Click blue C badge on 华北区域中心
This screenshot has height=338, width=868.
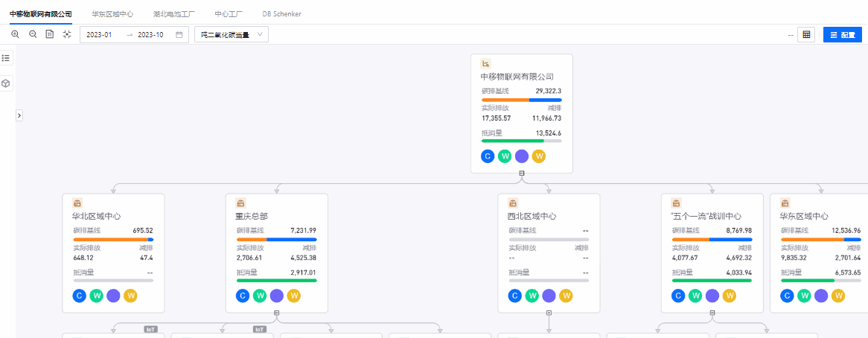coord(80,296)
